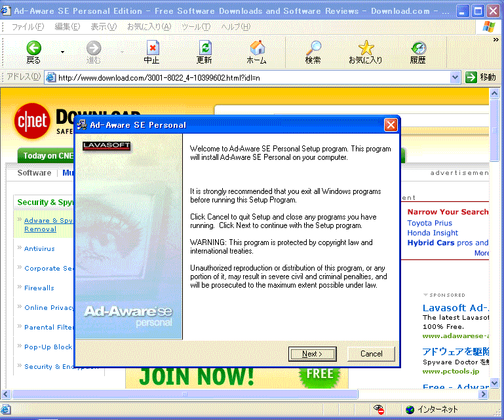
Task: Open the ファイル(F) menu
Action: [28, 27]
